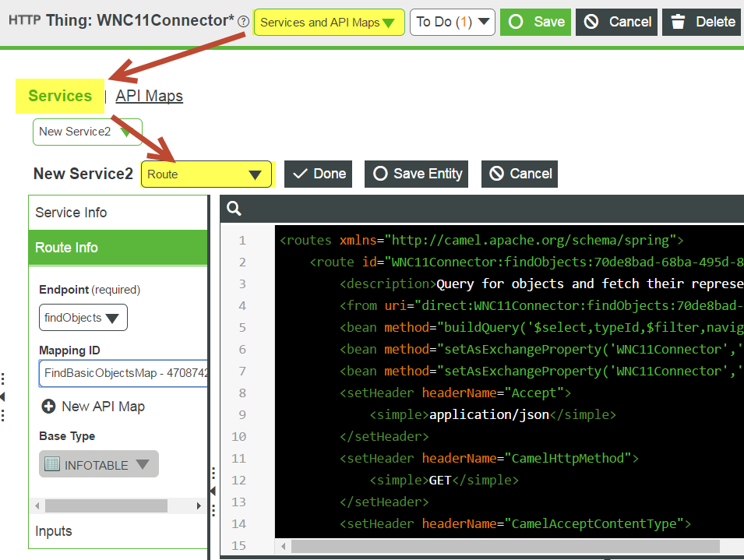Viewport: 744px width, 560px height.
Task: Click the search magnifier icon in code editor
Action: tap(234, 208)
